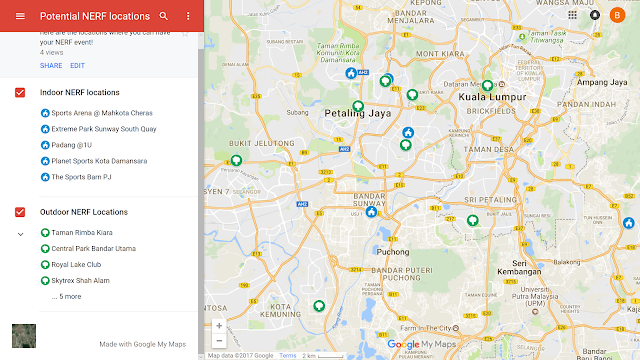The width and height of the screenshot is (640, 360).
Task: Open Central Park Bandar Utama entry
Action: [x=93, y=249]
